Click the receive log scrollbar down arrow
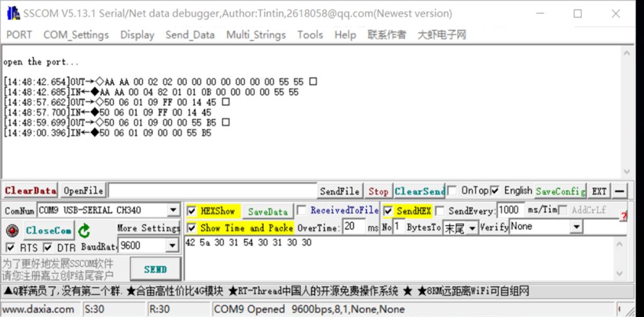Viewport: 644px width, 317px height. 626,171
